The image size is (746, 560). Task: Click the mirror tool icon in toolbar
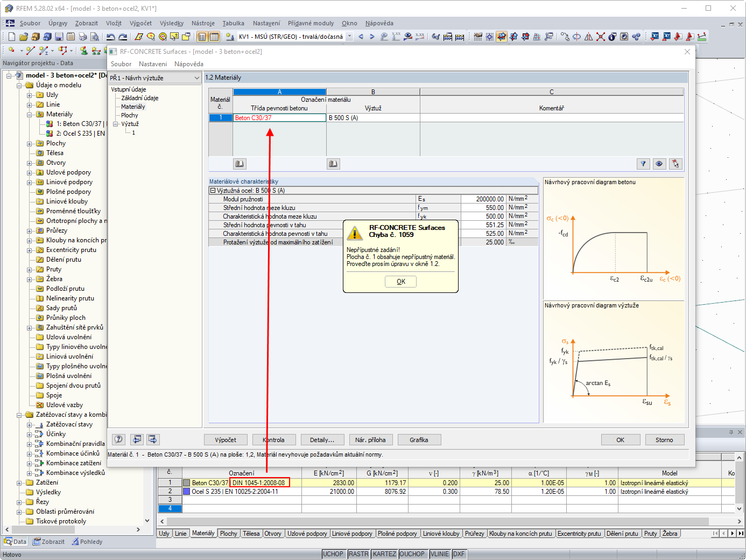pyautogui.click(x=589, y=37)
